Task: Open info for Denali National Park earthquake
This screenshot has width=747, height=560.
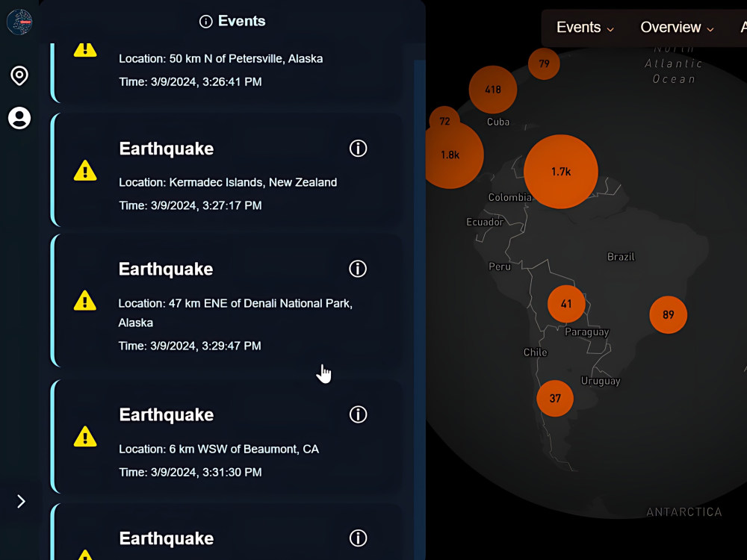Action: pos(358,269)
